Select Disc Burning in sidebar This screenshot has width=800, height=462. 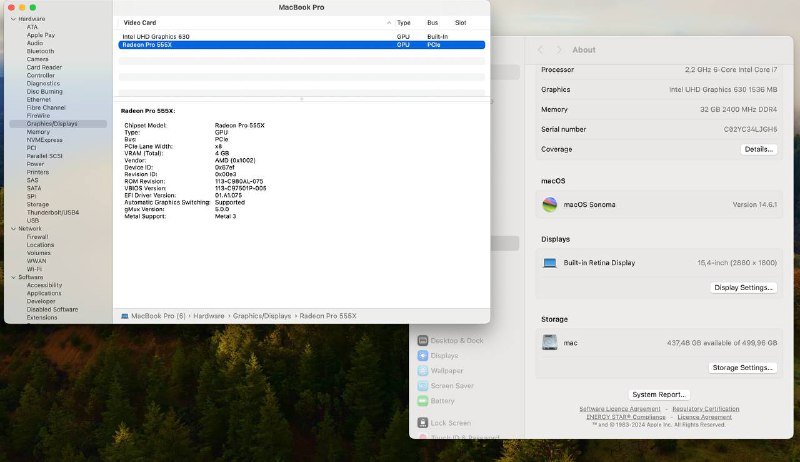(x=44, y=92)
